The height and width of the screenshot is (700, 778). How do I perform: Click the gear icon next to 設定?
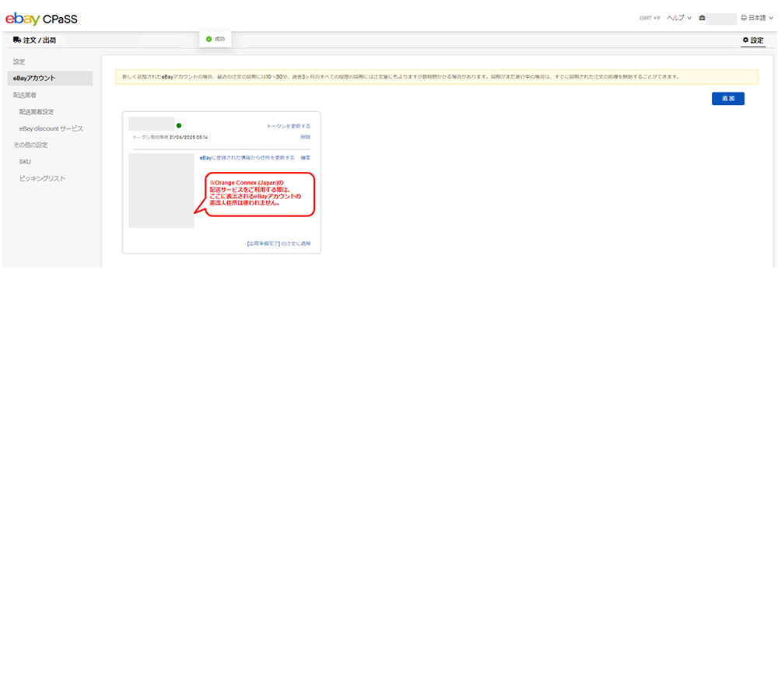(x=745, y=40)
